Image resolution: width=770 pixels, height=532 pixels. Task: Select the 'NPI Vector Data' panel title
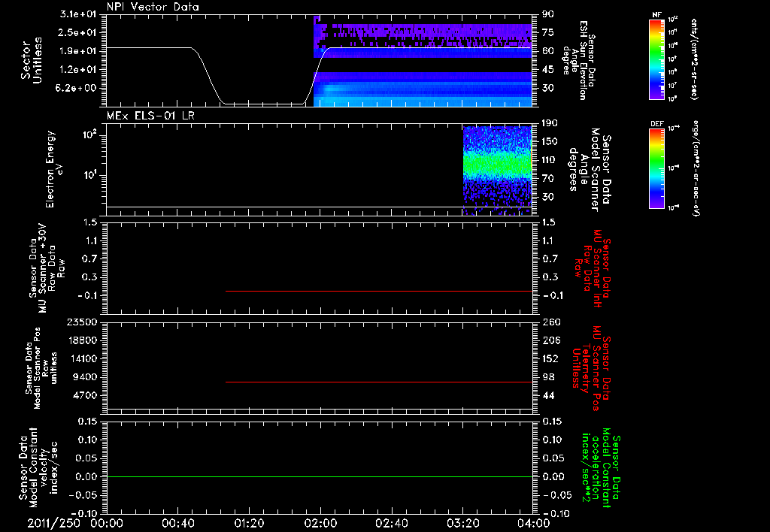[x=153, y=7]
